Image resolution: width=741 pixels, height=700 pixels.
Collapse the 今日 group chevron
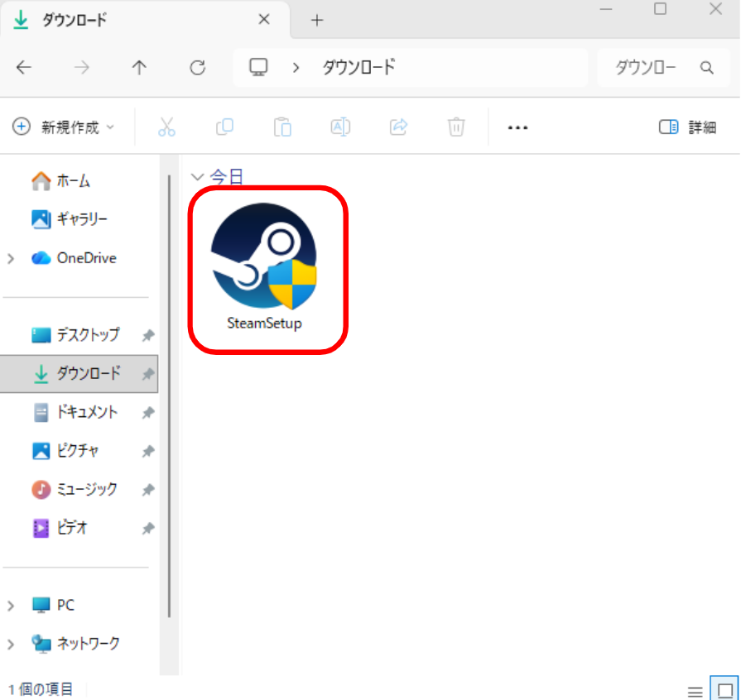point(196,177)
